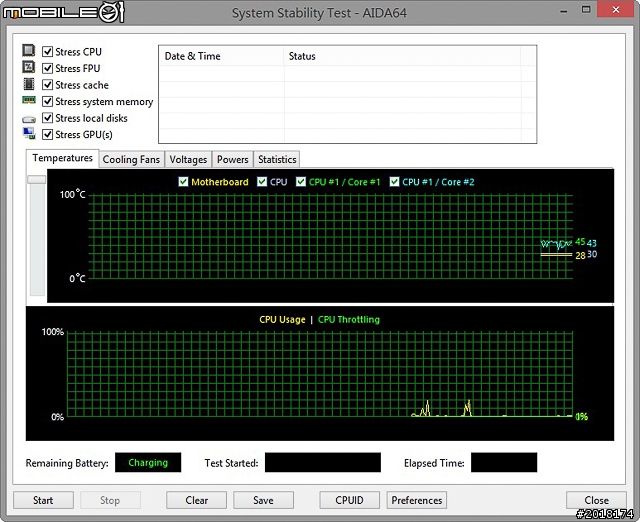Screen dimensions: 640x522
Task: Toggle the Stress FPU checkbox
Action: (x=48, y=68)
